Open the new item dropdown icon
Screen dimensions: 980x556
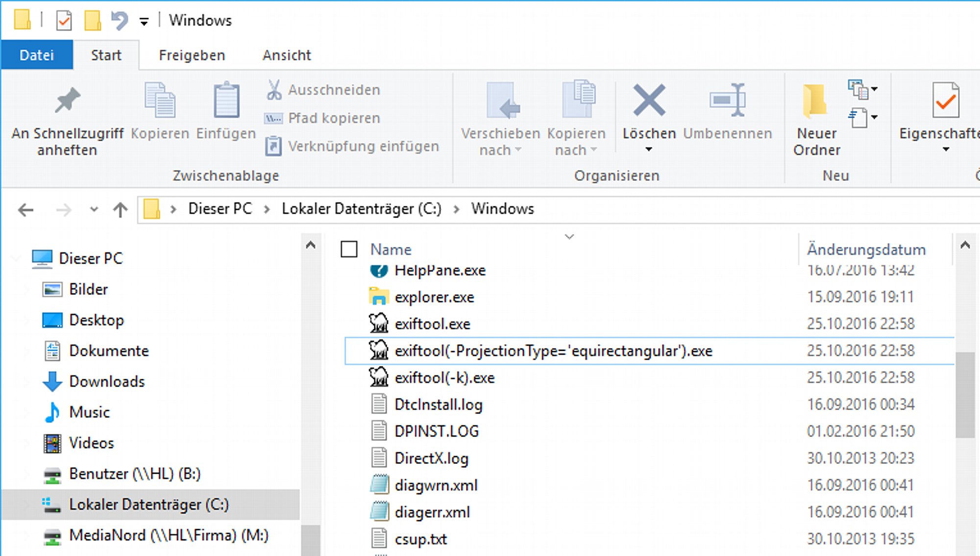click(x=862, y=89)
